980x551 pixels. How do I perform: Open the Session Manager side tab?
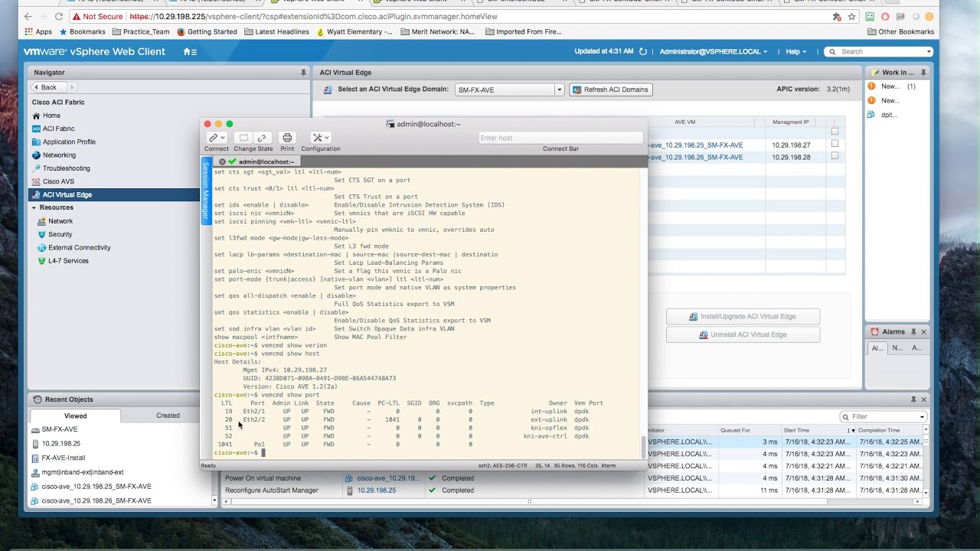(205, 191)
